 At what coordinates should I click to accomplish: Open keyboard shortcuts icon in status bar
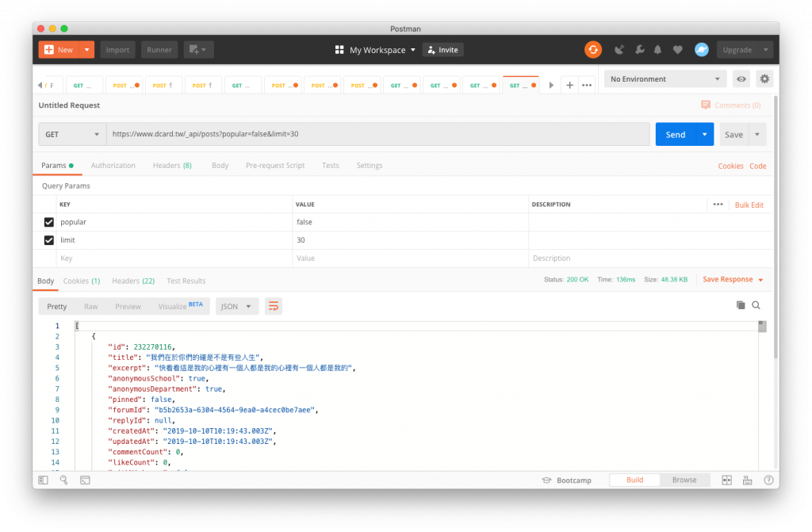tap(747, 480)
